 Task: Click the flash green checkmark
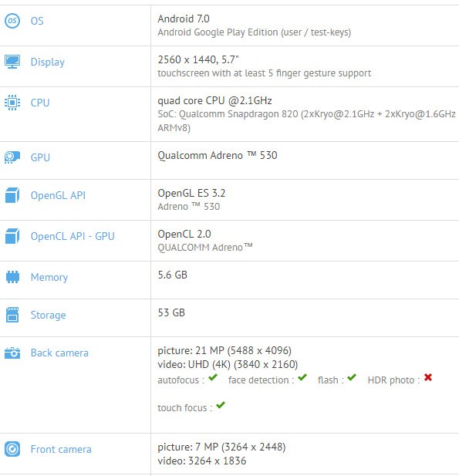pyautogui.click(x=352, y=378)
